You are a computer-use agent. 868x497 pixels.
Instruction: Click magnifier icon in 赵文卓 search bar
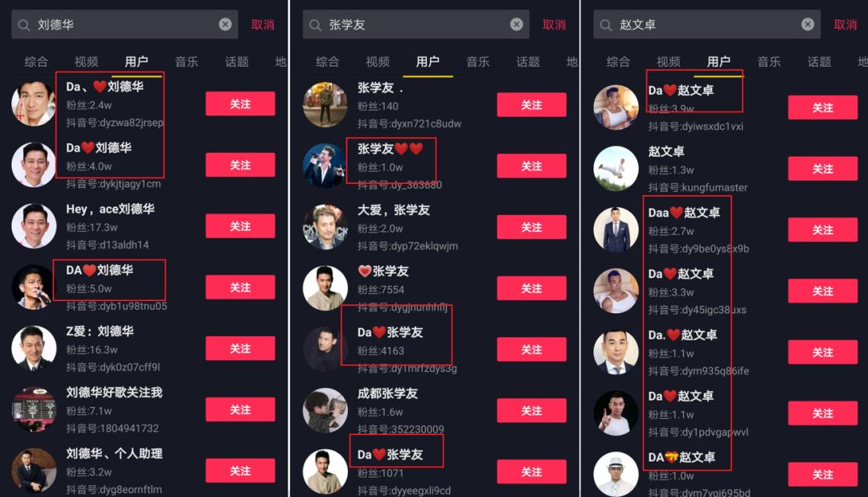606,25
